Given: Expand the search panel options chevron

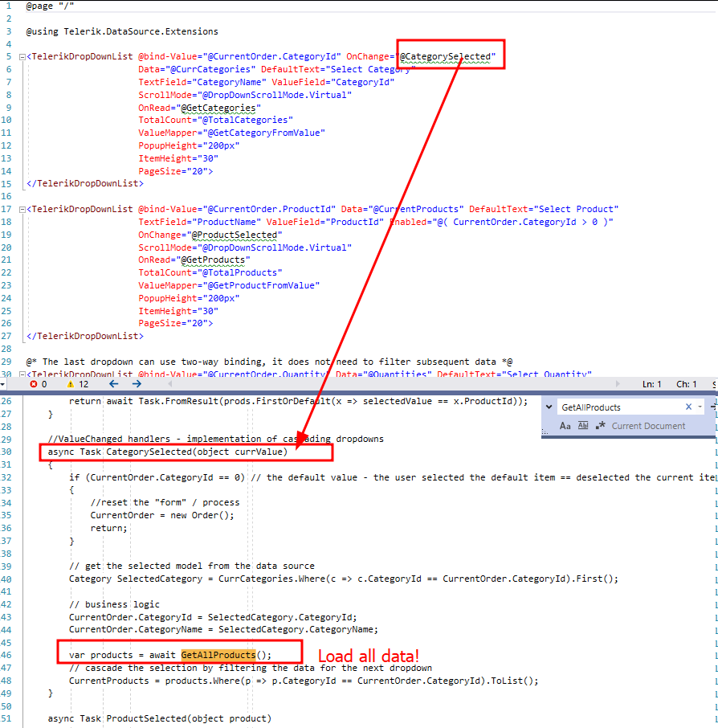Looking at the screenshot, I should (549, 407).
